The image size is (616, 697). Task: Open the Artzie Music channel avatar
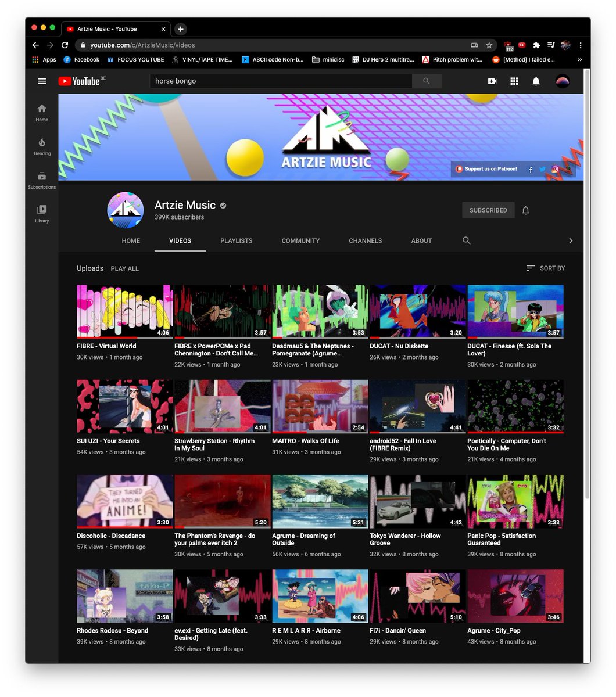point(126,210)
